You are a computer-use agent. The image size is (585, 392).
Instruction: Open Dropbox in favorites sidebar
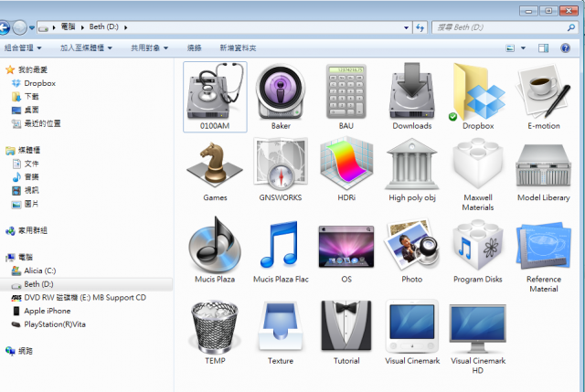(34, 83)
